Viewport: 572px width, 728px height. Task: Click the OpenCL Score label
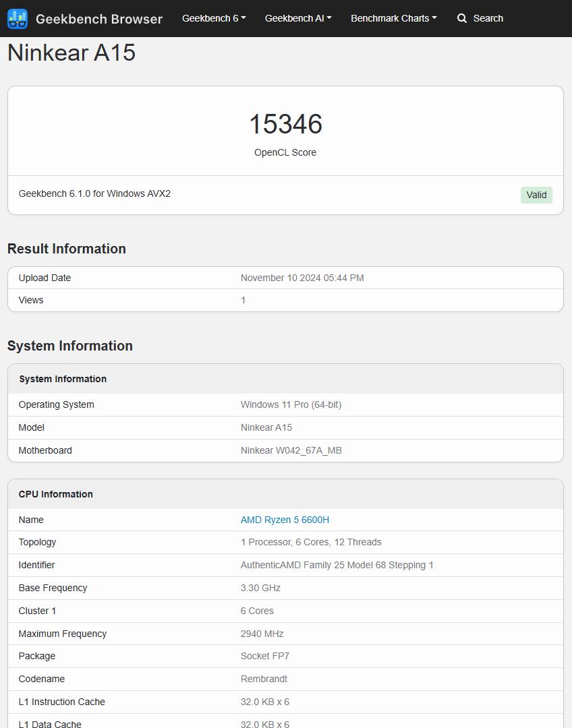coord(285,152)
